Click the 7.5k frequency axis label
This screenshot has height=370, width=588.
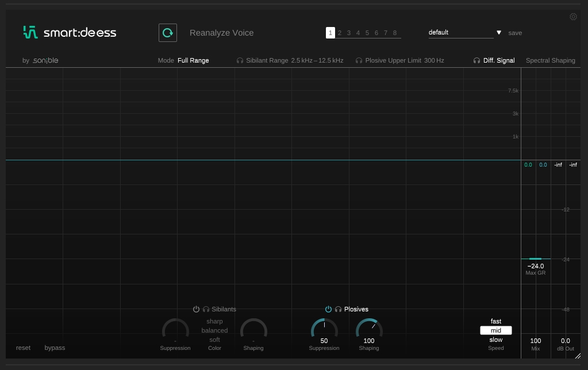pyautogui.click(x=513, y=91)
